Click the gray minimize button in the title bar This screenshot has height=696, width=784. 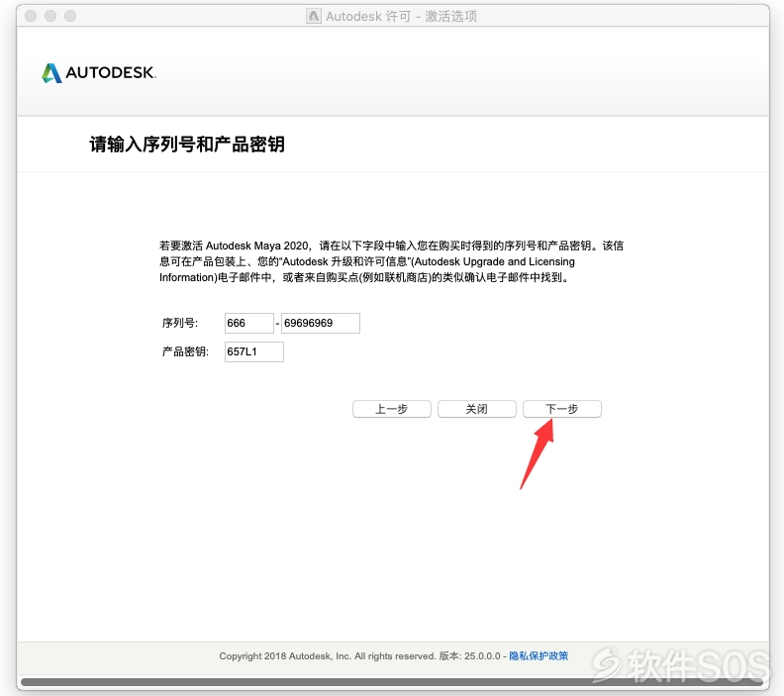pyautogui.click(x=50, y=16)
